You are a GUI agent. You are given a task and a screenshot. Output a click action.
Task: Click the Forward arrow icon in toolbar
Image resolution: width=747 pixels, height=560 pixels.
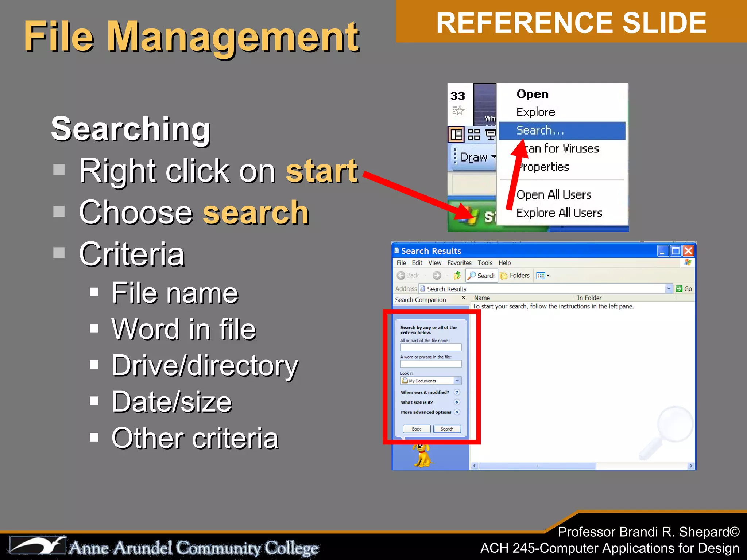[437, 276]
